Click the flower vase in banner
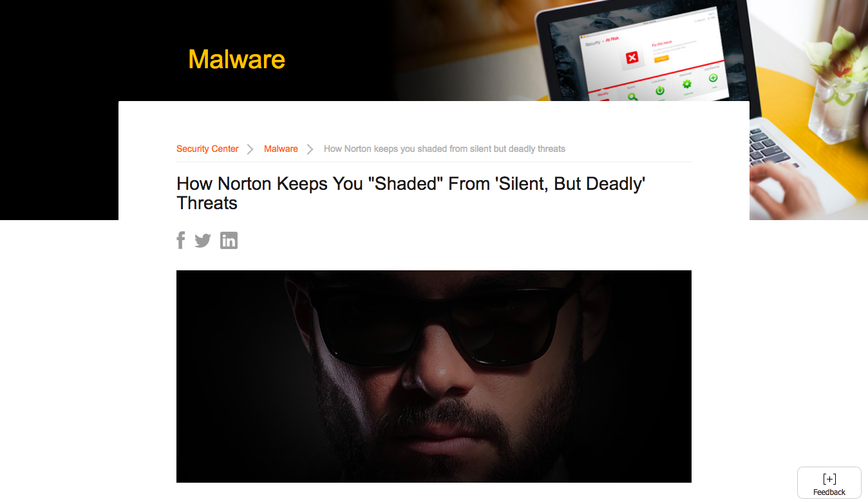This screenshot has width=868, height=502. pos(837,84)
